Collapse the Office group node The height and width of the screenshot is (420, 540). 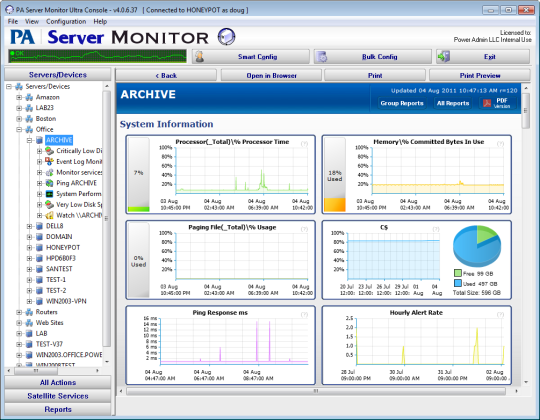(19, 129)
